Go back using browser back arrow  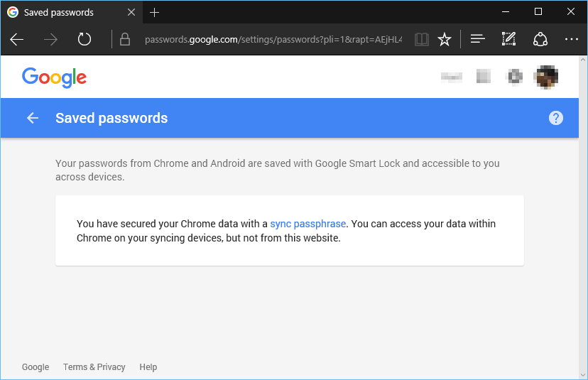pos(17,39)
